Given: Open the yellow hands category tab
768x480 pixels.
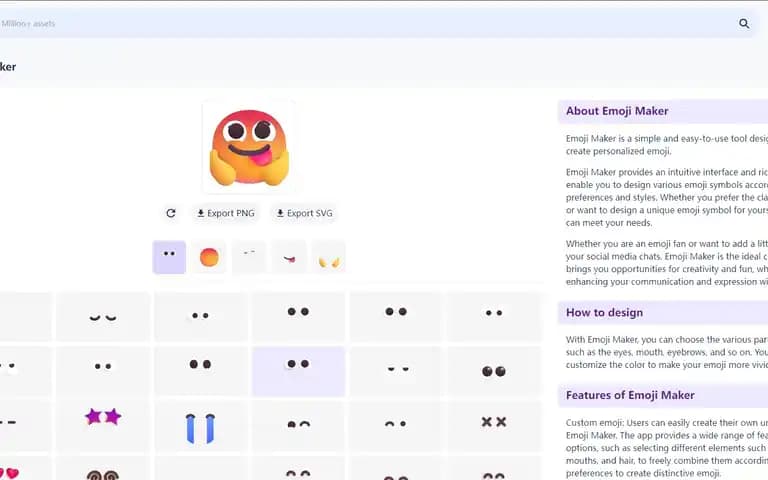Looking at the screenshot, I should (x=329, y=257).
